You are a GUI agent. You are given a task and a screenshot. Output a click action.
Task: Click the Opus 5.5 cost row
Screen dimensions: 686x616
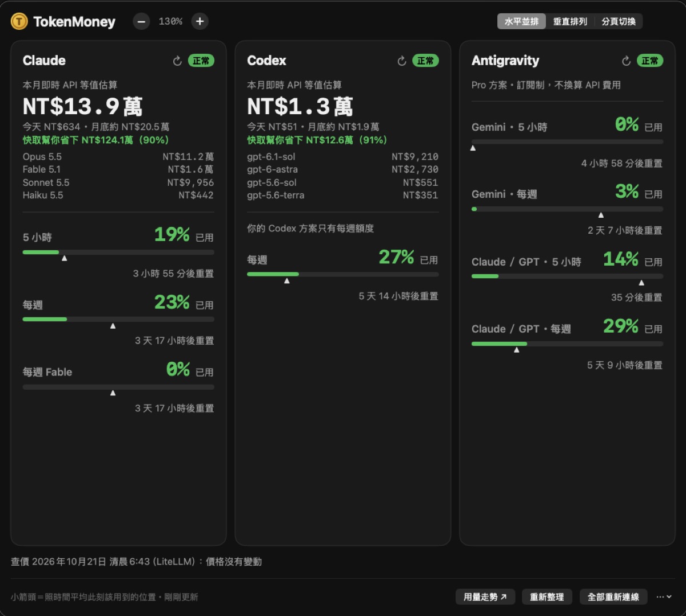coord(118,157)
